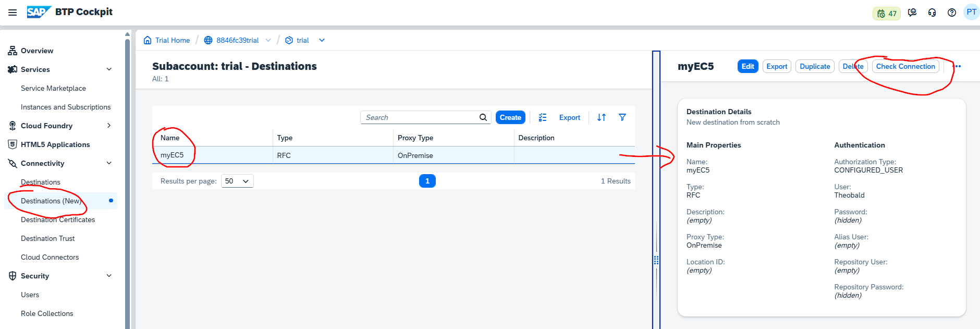Click the Connectivity icon in sidebar

[13, 163]
